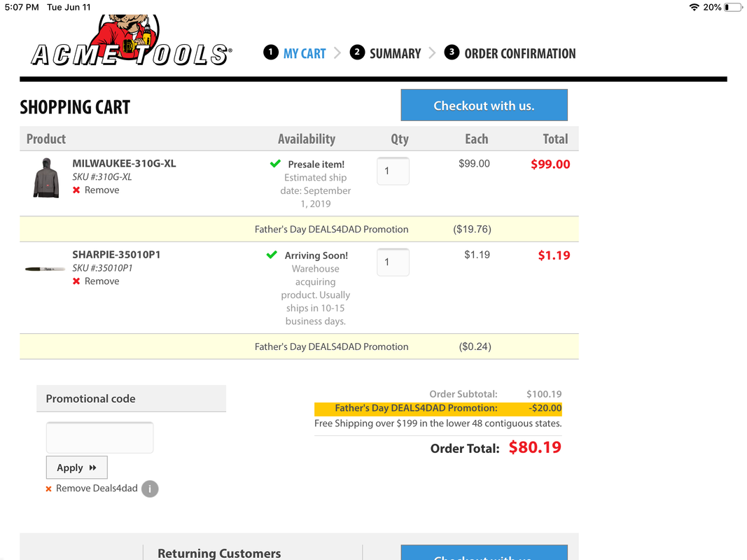Image resolution: width=747 pixels, height=560 pixels.
Task: Click the orange X before Remove Deals4dad
Action: 48,489
